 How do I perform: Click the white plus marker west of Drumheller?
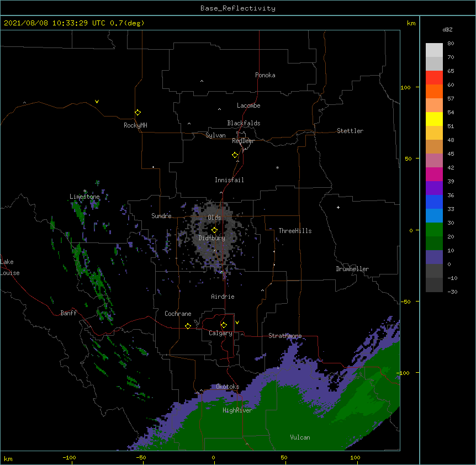[x=338, y=207]
